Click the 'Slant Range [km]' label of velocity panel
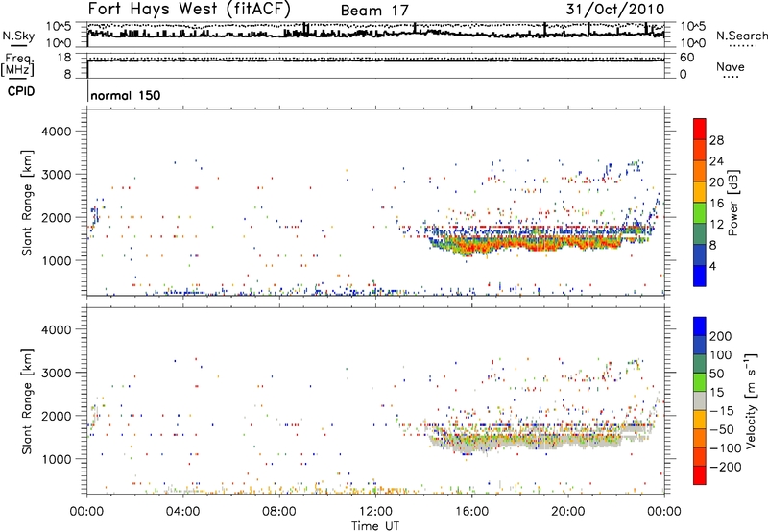The image size is (768, 532). click(27, 400)
